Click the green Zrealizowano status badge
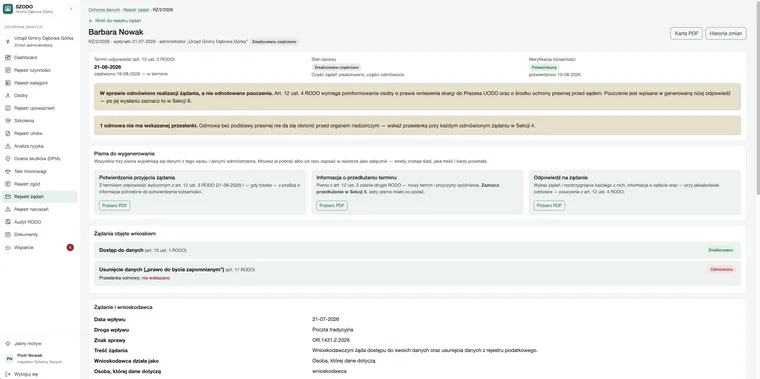Screen dimensions: 760x379 (720, 250)
